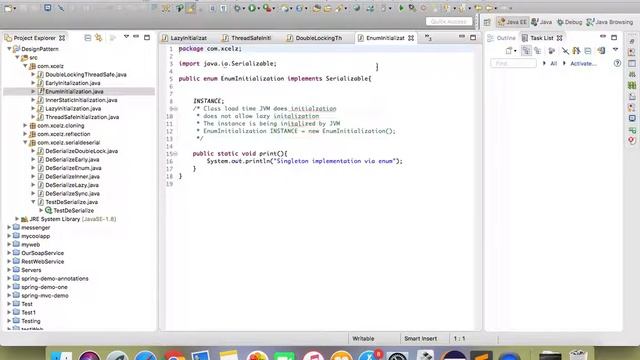The height and width of the screenshot is (360, 640).
Task: Click the Open Perspective icon
Action: point(487,22)
